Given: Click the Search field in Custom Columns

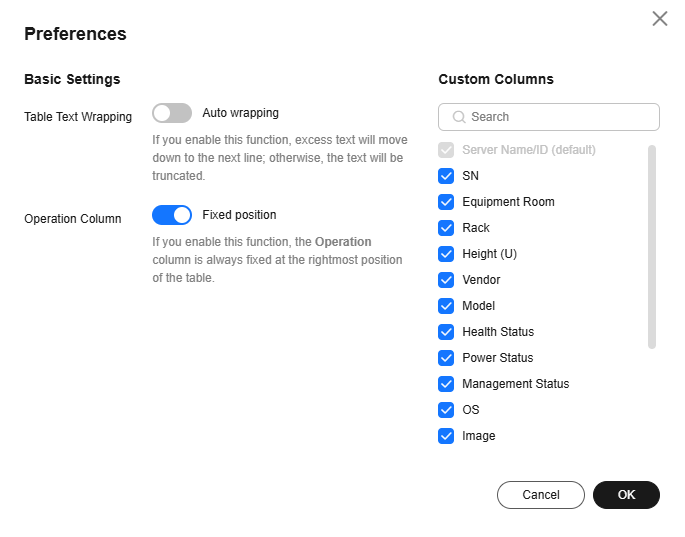Looking at the screenshot, I should point(549,117).
